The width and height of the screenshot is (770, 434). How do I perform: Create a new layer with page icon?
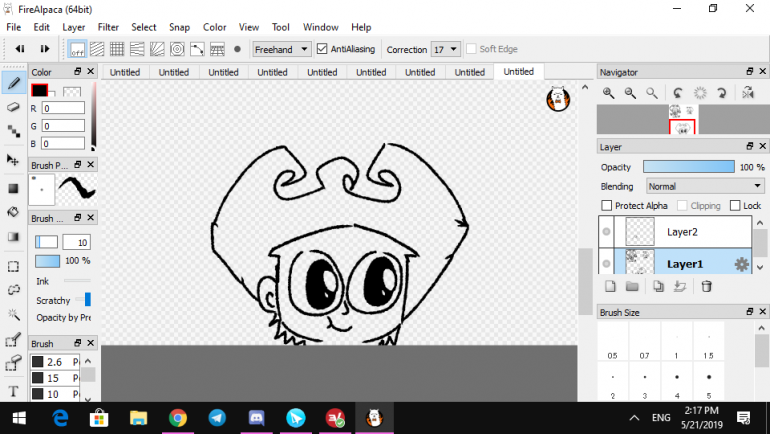(x=609, y=286)
